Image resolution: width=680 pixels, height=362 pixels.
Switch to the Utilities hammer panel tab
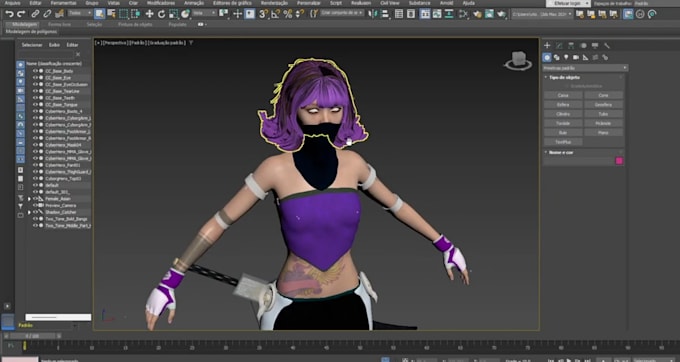pos(607,46)
